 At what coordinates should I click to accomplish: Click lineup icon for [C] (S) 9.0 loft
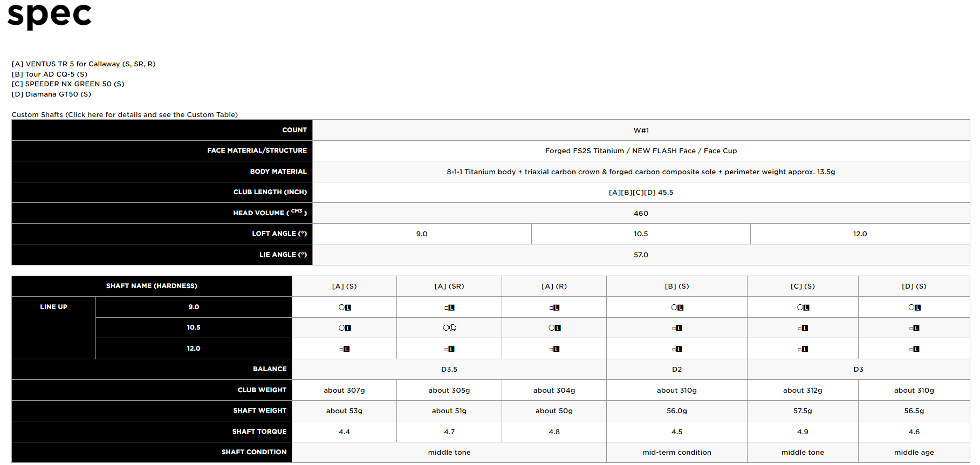803,307
